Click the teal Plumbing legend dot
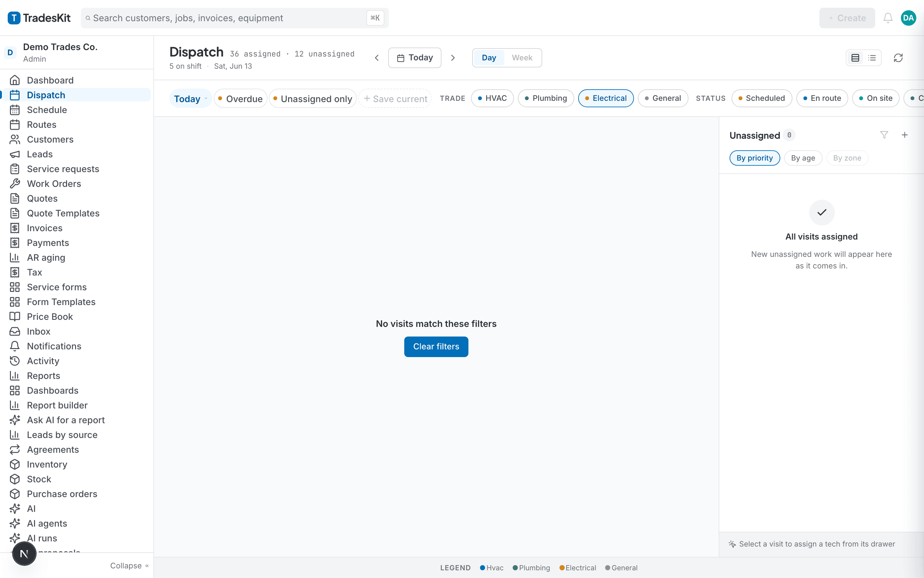 (515, 568)
